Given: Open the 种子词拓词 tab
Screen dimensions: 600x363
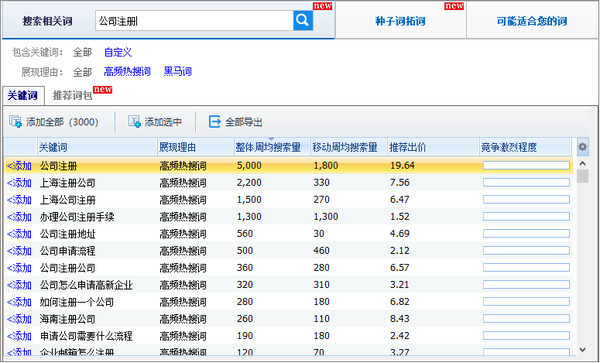Looking at the screenshot, I should point(400,21).
